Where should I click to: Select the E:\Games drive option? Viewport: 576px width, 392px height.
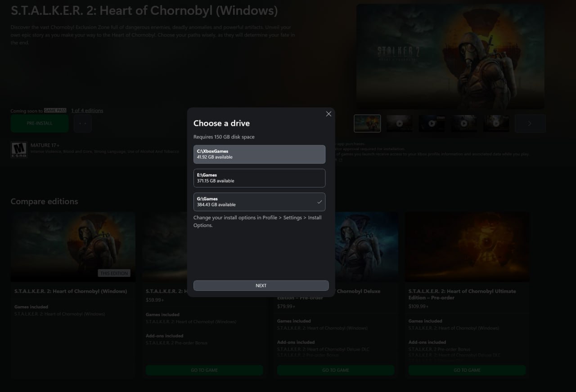(x=259, y=178)
